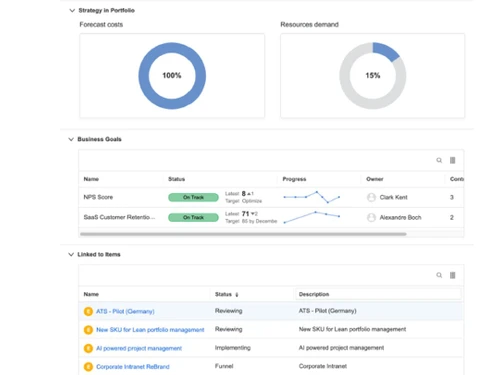Click the On Track badge for NPS Score

(193, 197)
